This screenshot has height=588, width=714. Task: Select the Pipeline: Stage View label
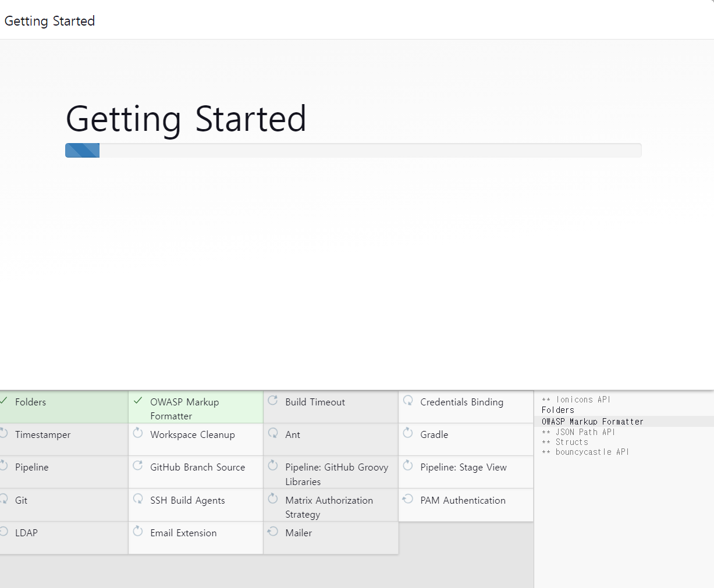click(x=463, y=468)
